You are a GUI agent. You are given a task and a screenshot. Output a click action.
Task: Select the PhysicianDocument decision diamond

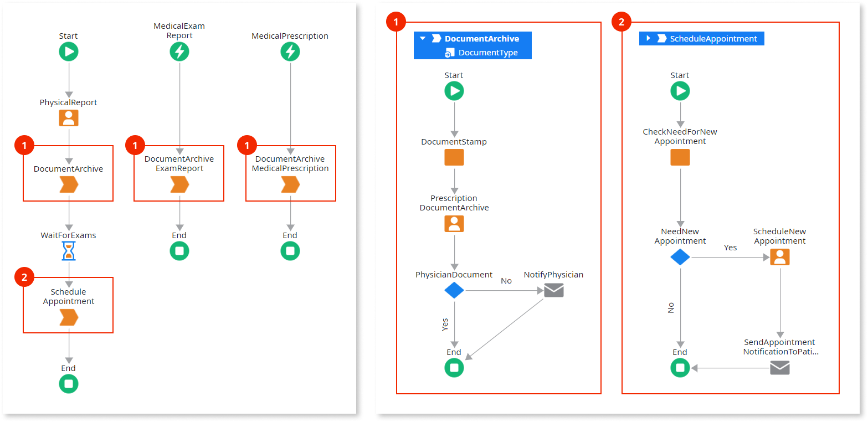[x=454, y=290]
